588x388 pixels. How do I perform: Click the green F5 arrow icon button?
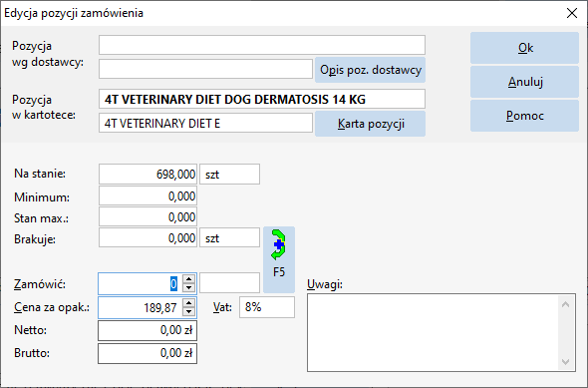pyautogui.click(x=279, y=259)
